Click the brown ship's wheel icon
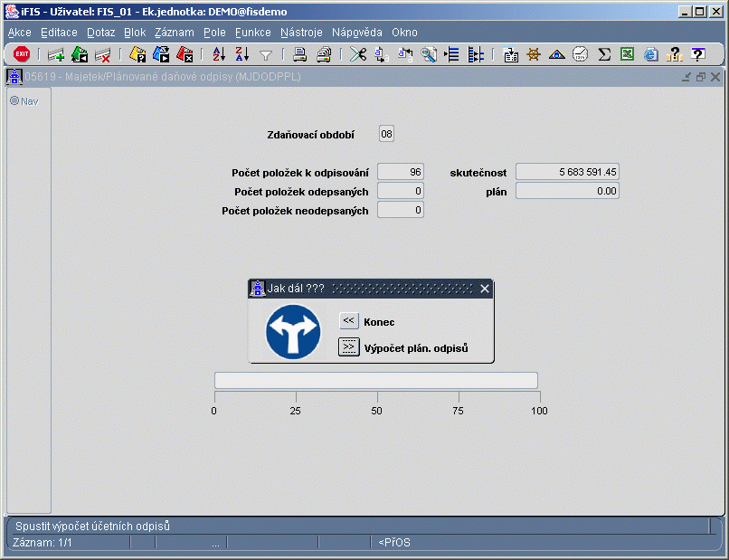 534,55
